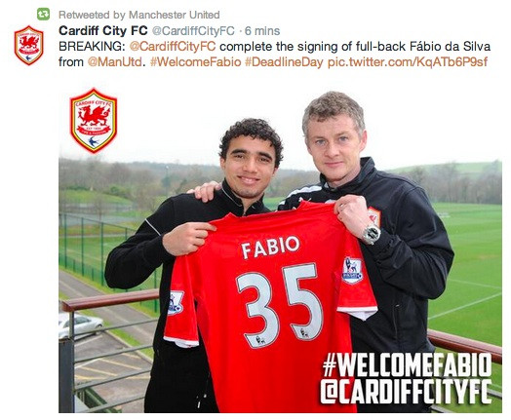Open the pic.twitter.com/KqATb6P9sf link
This screenshot has width=511, height=420.
408,61
